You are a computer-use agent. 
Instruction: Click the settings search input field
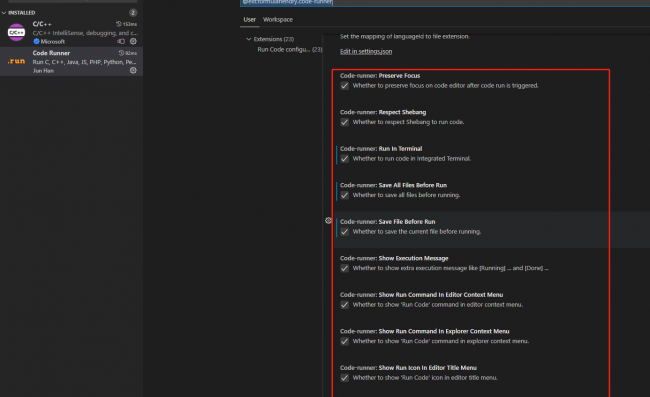(x=445, y=2)
